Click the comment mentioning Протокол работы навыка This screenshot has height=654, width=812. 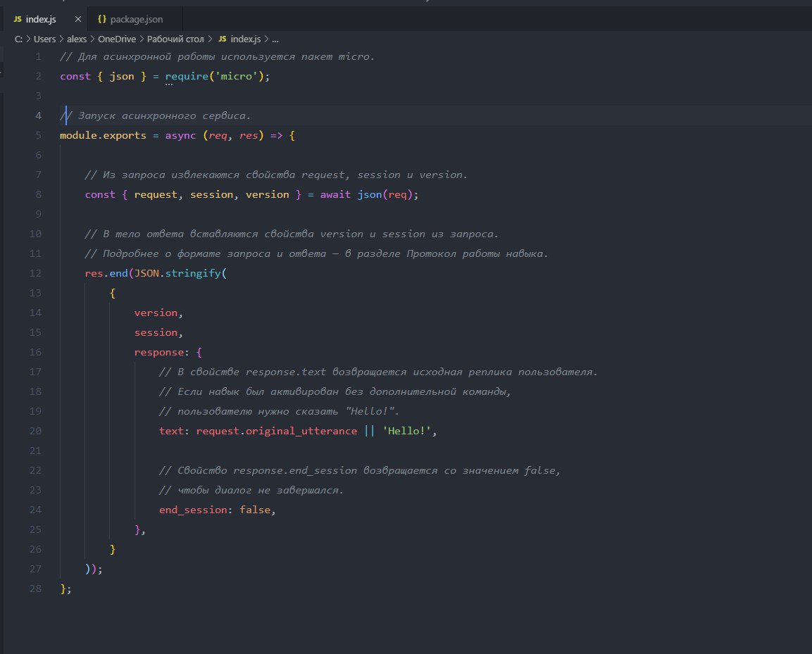pyautogui.click(x=316, y=253)
